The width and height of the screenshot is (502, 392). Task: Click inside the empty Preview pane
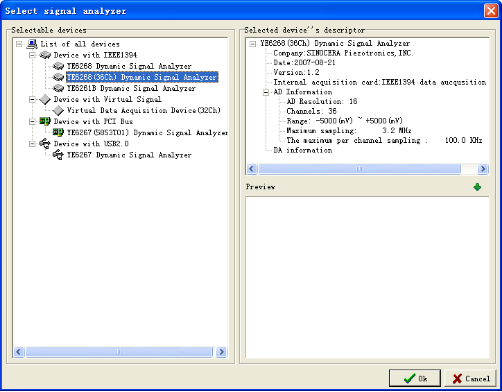point(367,277)
